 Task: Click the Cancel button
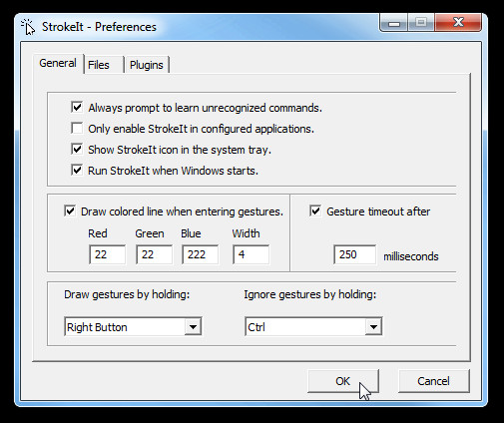(433, 381)
